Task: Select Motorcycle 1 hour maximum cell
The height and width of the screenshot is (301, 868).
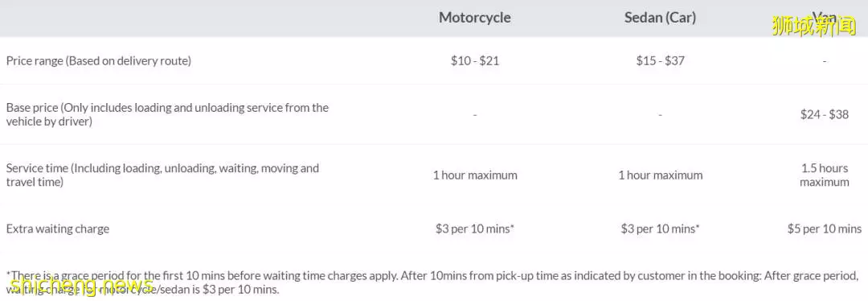Action: [474, 175]
